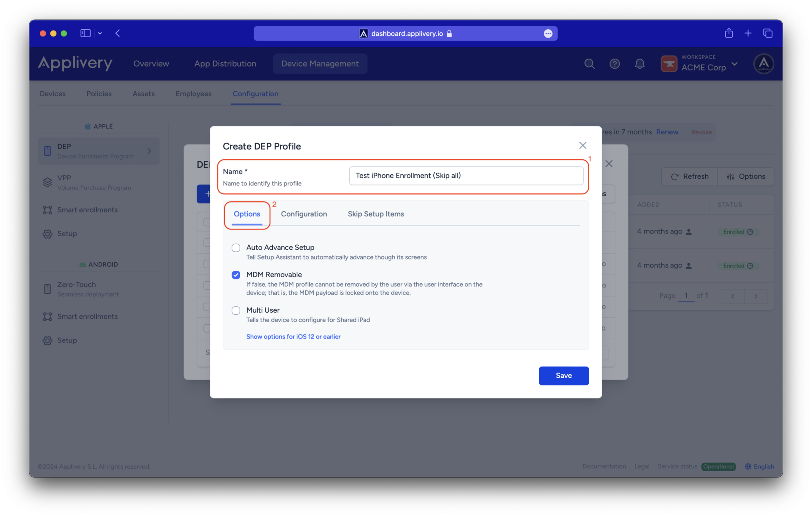Open the help question mark icon
The height and width of the screenshot is (516, 812).
[615, 64]
